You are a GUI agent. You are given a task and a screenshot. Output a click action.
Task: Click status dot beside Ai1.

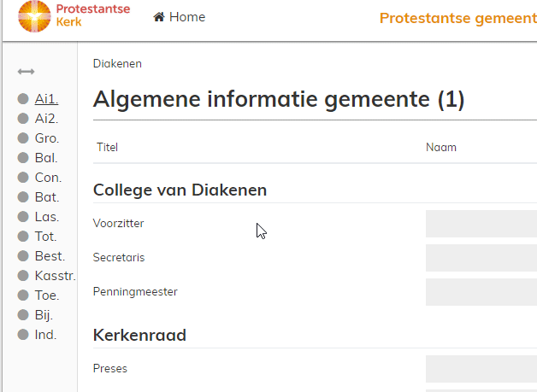click(23, 99)
